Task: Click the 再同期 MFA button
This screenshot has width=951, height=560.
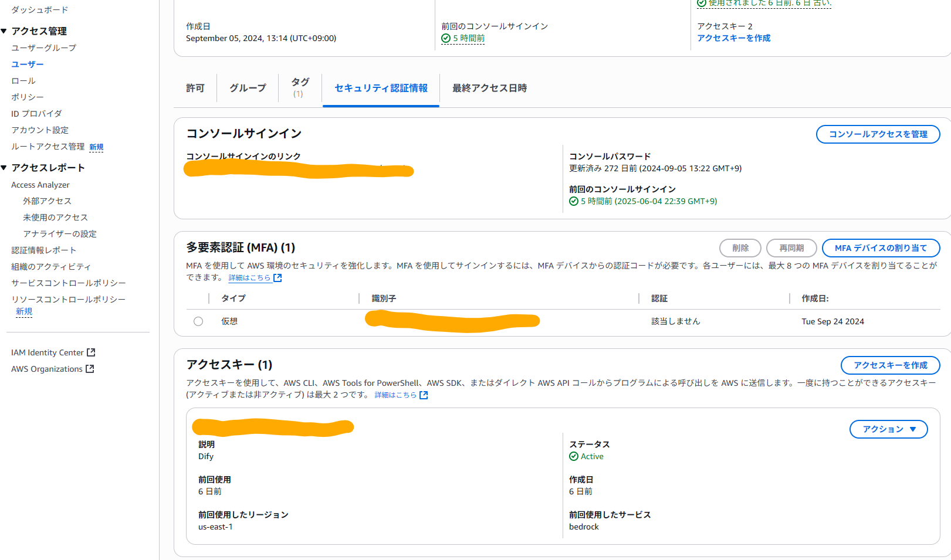Action: tap(791, 248)
